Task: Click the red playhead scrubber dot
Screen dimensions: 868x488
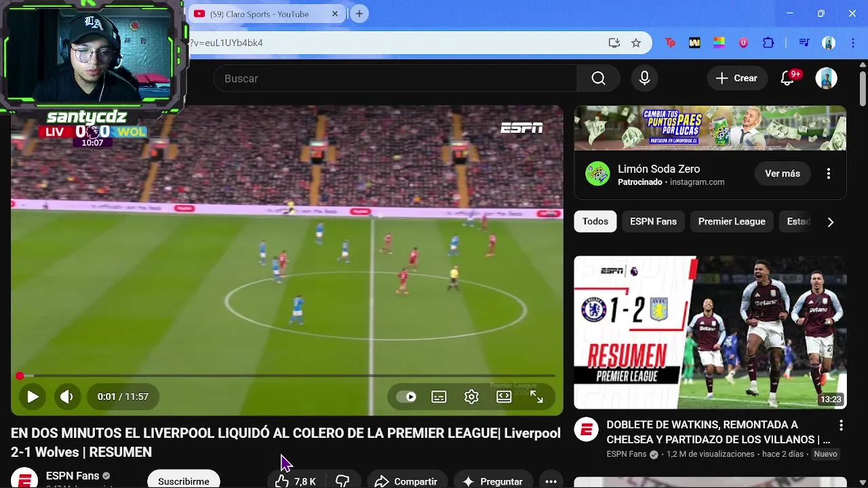Action: pyautogui.click(x=20, y=375)
